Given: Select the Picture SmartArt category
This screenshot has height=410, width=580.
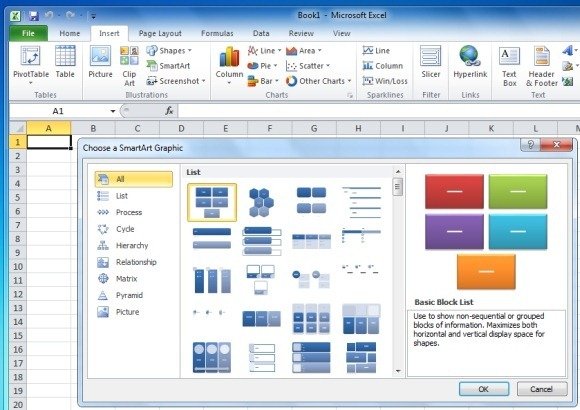Looking at the screenshot, I should point(134,312).
